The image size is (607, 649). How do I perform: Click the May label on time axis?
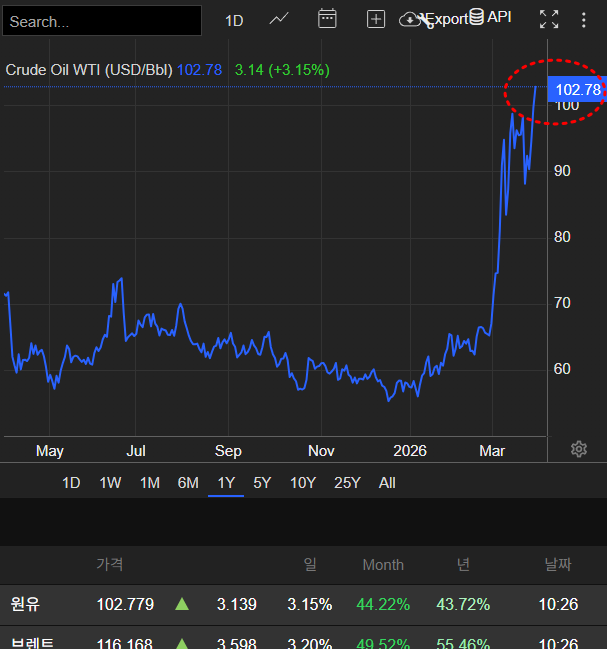click(x=50, y=451)
